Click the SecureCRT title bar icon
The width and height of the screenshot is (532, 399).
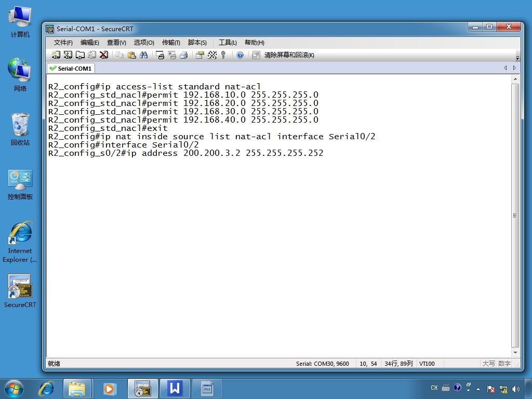pos(50,29)
